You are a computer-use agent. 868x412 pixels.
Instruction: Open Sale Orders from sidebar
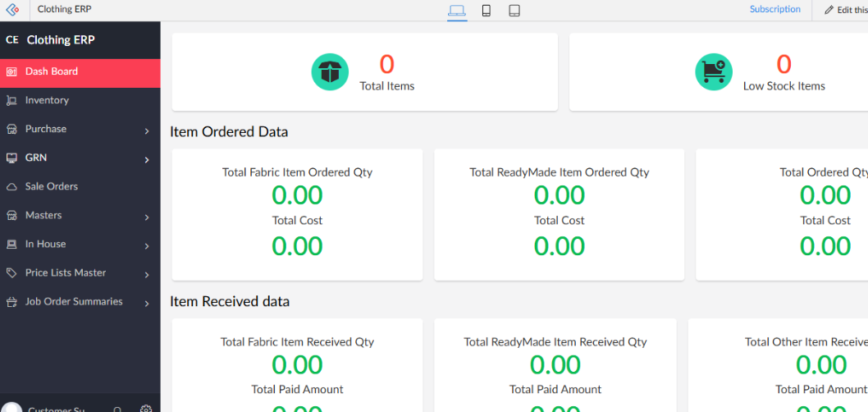click(51, 186)
